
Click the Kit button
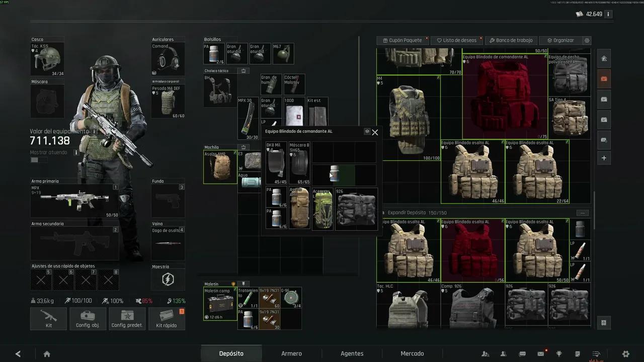point(48,318)
